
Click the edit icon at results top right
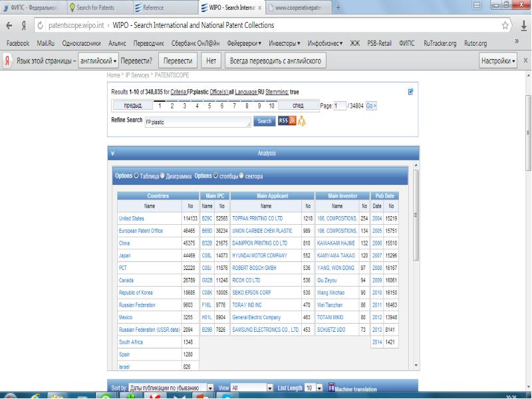(x=410, y=92)
